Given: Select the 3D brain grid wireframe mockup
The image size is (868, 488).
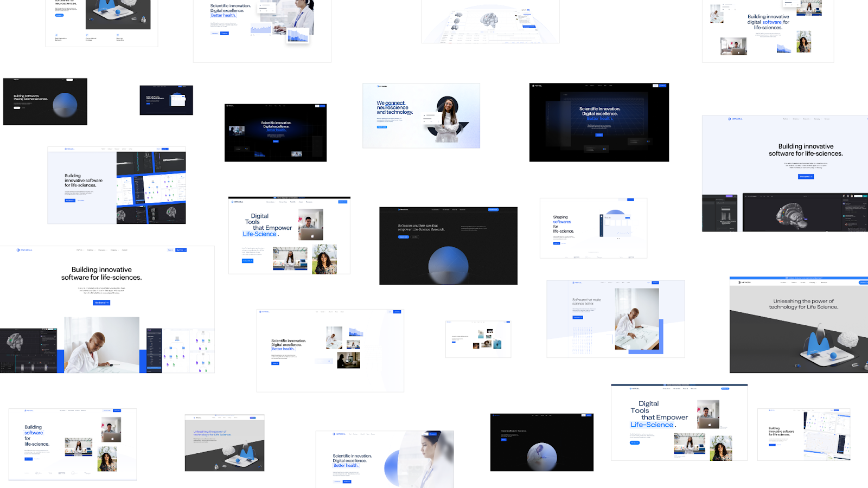Looking at the screenshot, I should point(490,22).
